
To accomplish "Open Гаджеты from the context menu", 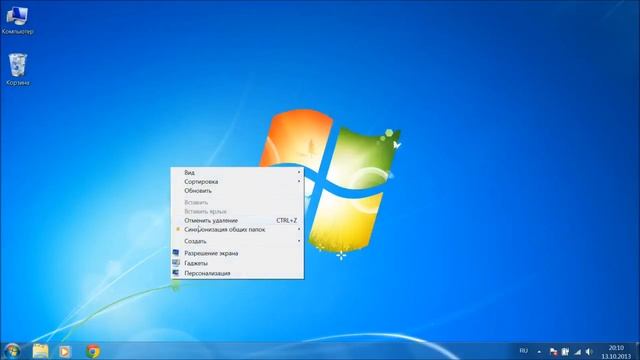I will tap(237, 263).
